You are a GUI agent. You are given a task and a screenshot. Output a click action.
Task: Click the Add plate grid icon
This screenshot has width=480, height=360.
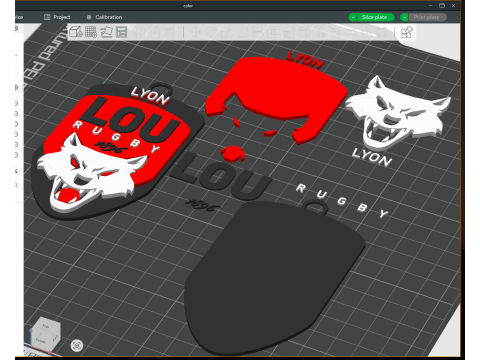(x=91, y=32)
